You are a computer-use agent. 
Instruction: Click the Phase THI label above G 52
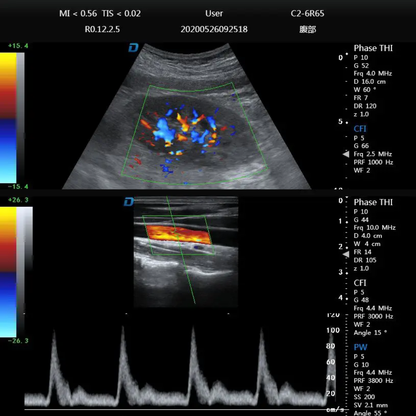373,48
